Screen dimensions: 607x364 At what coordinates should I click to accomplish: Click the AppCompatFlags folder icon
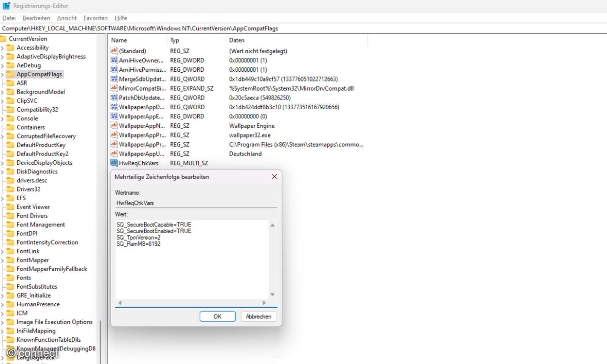(x=10, y=74)
